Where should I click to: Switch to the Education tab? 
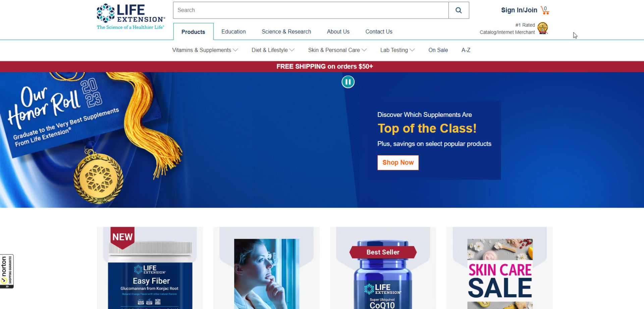[x=233, y=32]
